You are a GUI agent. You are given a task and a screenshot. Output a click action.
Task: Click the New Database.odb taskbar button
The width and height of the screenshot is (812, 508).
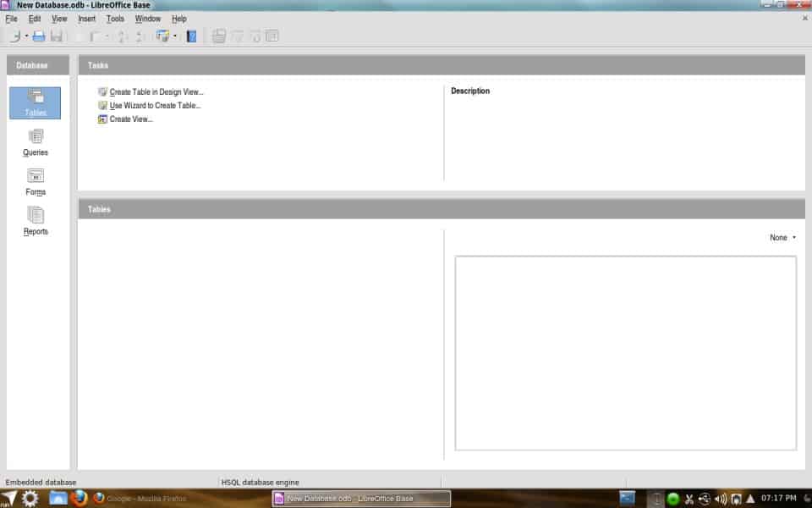pyautogui.click(x=361, y=499)
